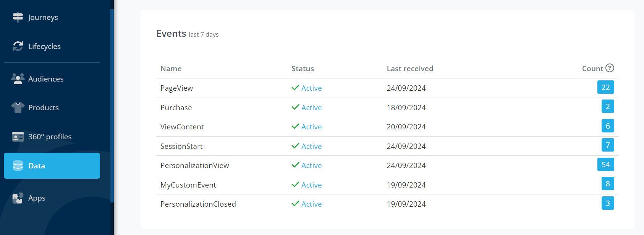Click the Journeys signpost icon
The height and width of the screenshot is (235, 644).
18,17
